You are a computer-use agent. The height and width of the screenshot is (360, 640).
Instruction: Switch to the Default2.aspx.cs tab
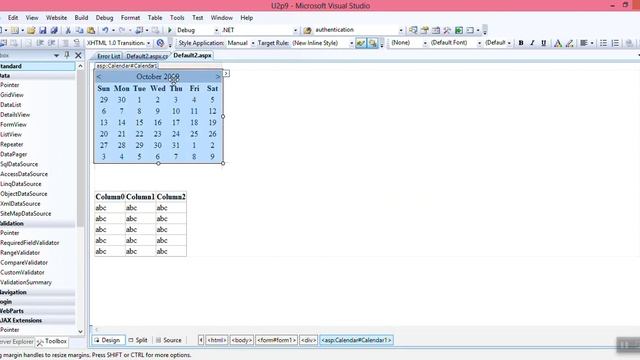click(147, 56)
